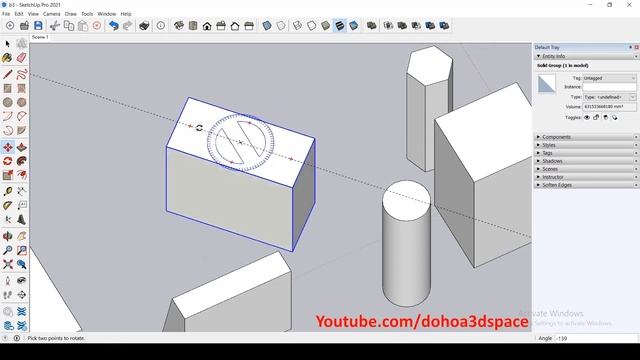Select the arrow Select tool
The image size is (640, 360).
coord(8,44)
